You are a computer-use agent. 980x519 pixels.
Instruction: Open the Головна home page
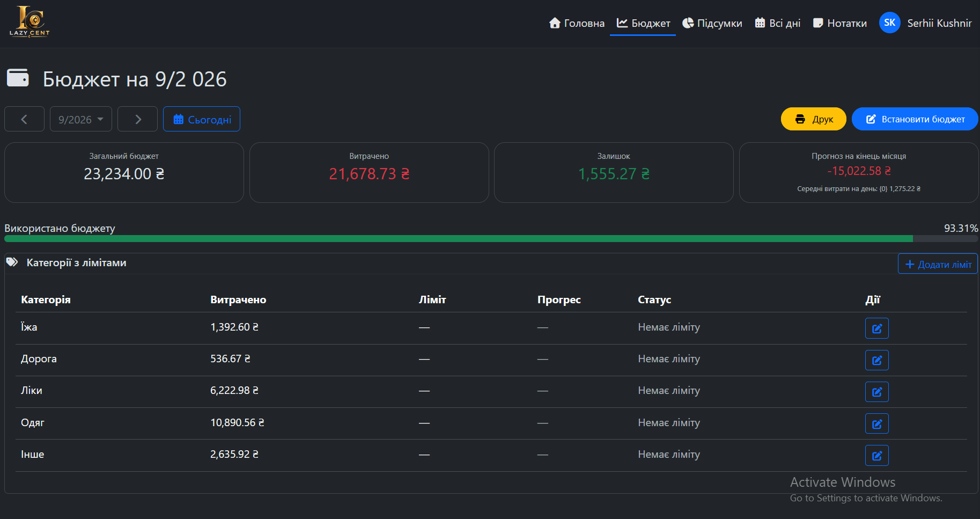577,23
